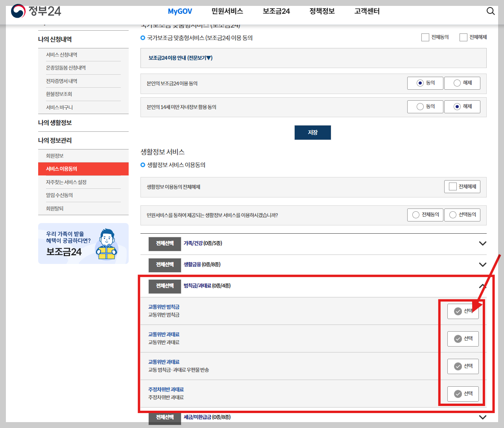Open the 민원서비스 menu
504x428 pixels.
[227, 11]
